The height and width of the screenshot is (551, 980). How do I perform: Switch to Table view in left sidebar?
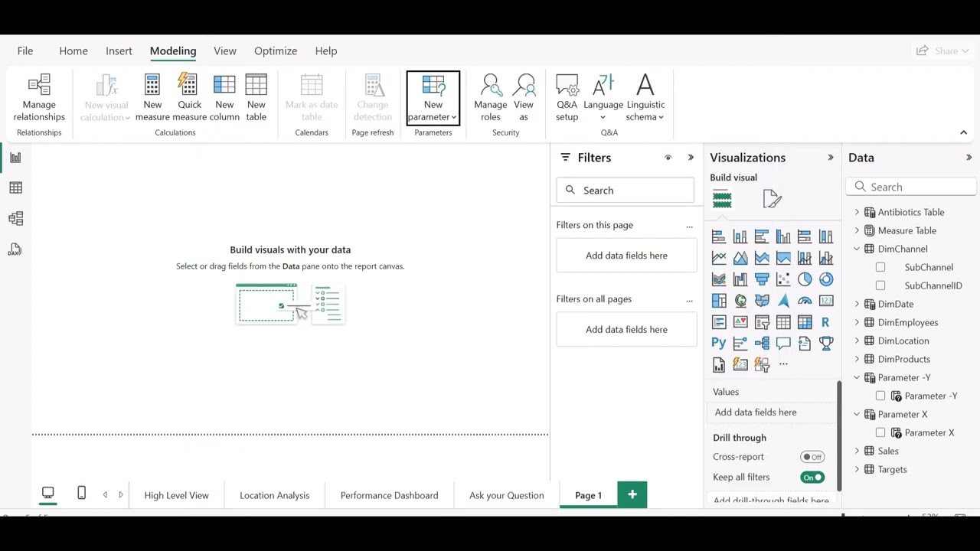(15, 188)
